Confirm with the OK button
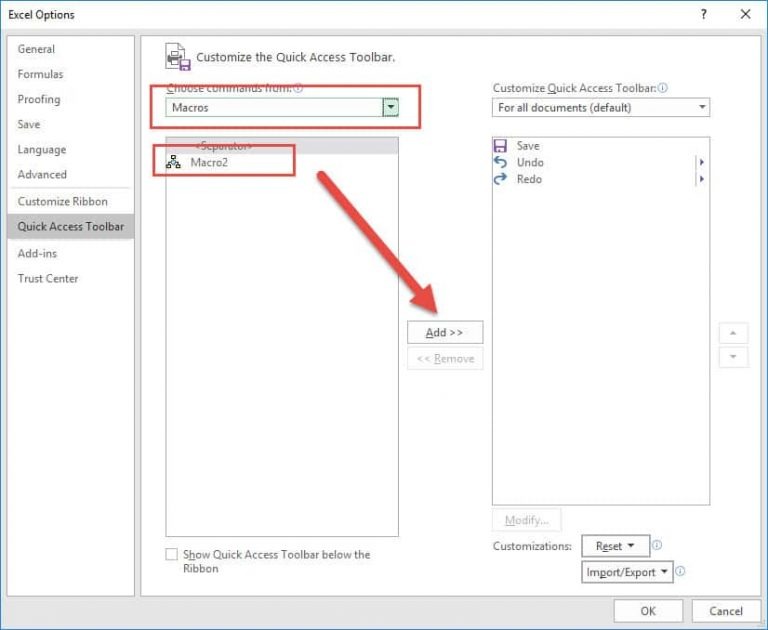The image size is (768, 630). pos(648,611)
